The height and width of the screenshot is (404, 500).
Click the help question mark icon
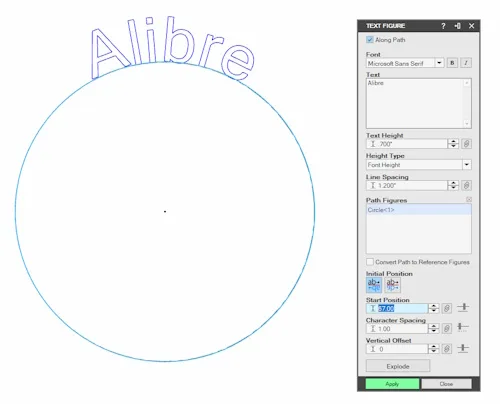click(x=443, y=26)
